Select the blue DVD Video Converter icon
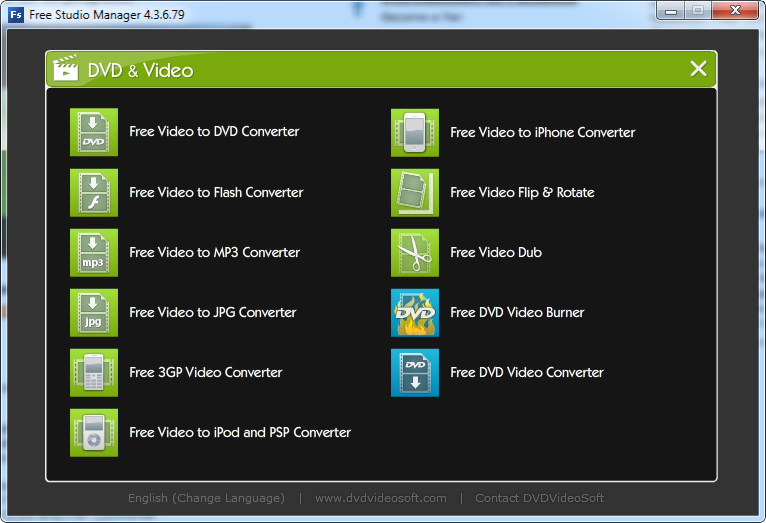Image resolution: width=766 pixels, height=523 pixels. pyautogui.click(x=415, y=373)
